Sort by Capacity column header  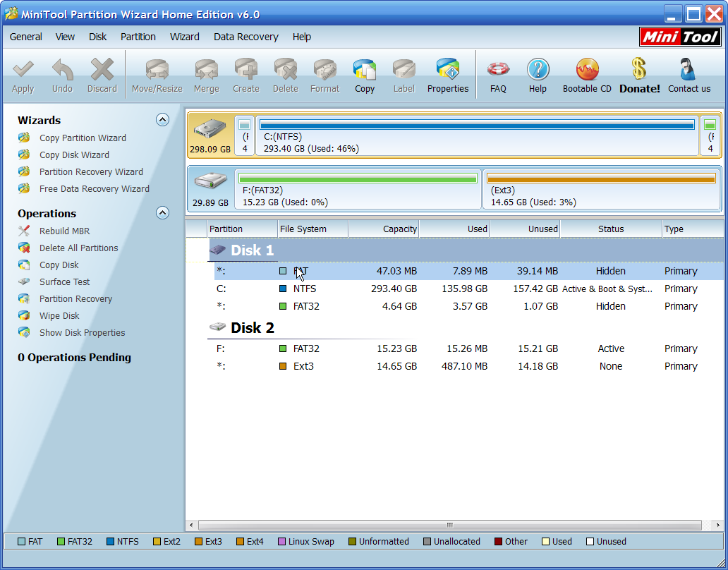point(384,229)
